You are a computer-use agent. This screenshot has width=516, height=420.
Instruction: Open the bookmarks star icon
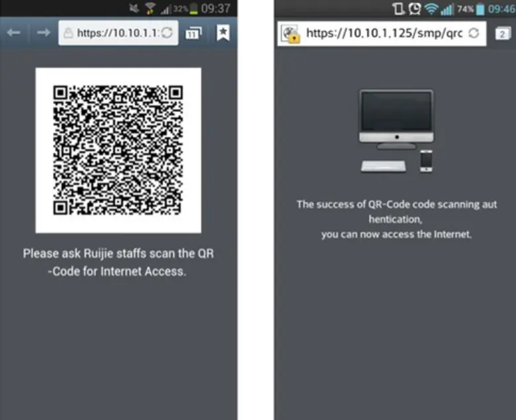[x=223, y=33]
